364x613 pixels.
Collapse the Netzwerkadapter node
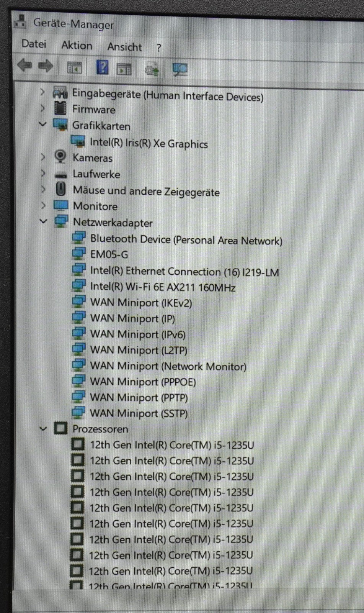coord(44,221)
